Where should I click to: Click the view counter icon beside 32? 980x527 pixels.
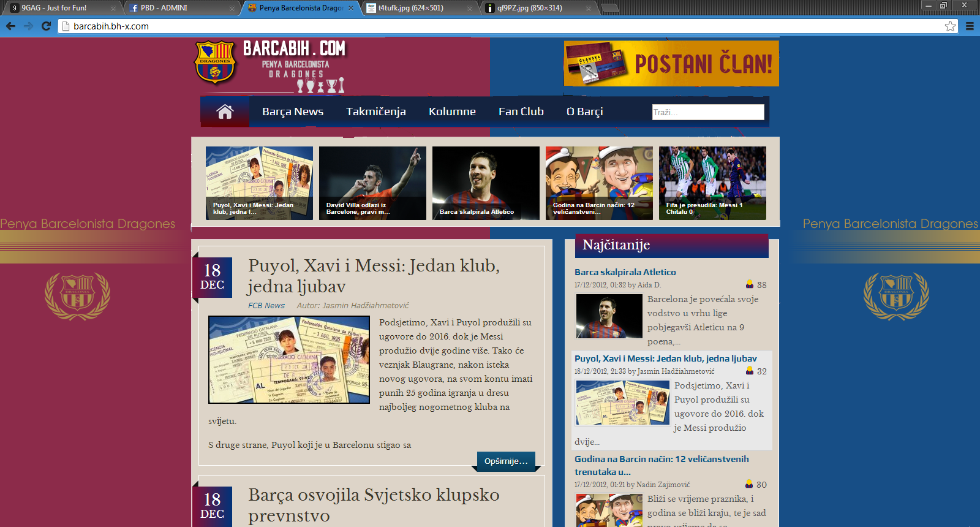pos(749,371)
